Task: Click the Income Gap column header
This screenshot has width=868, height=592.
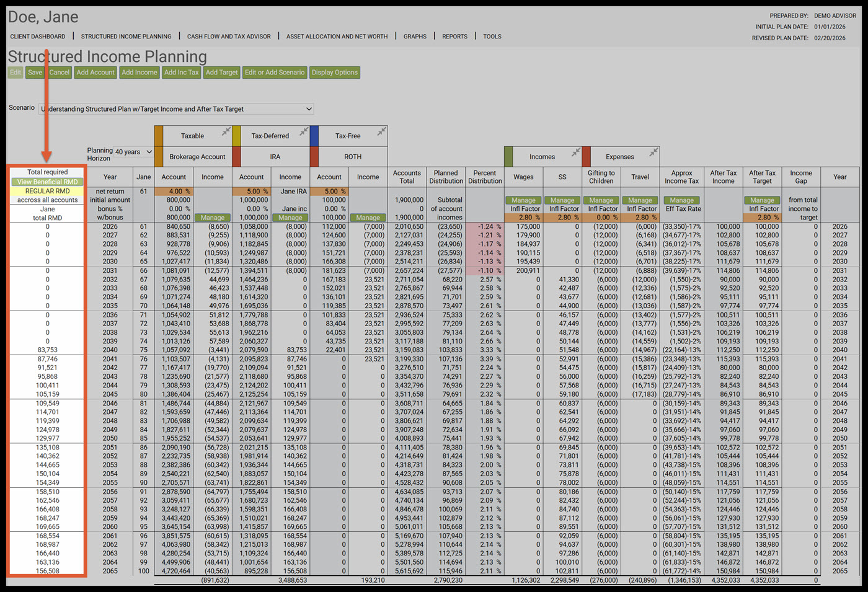Action: coord(801,177)
